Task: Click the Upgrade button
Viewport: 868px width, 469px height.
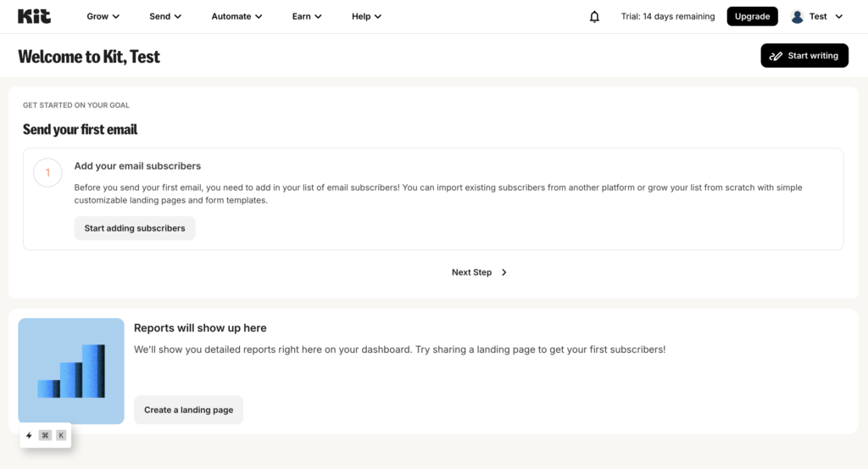Action: tap(753, 17)
